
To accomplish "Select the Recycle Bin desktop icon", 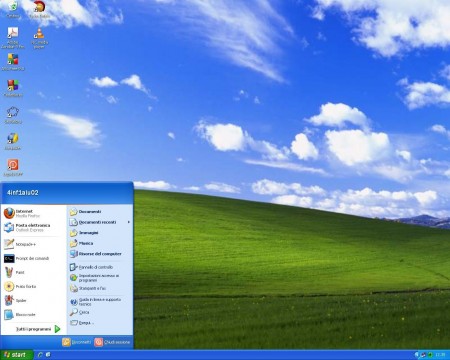I will click(13, 9).
